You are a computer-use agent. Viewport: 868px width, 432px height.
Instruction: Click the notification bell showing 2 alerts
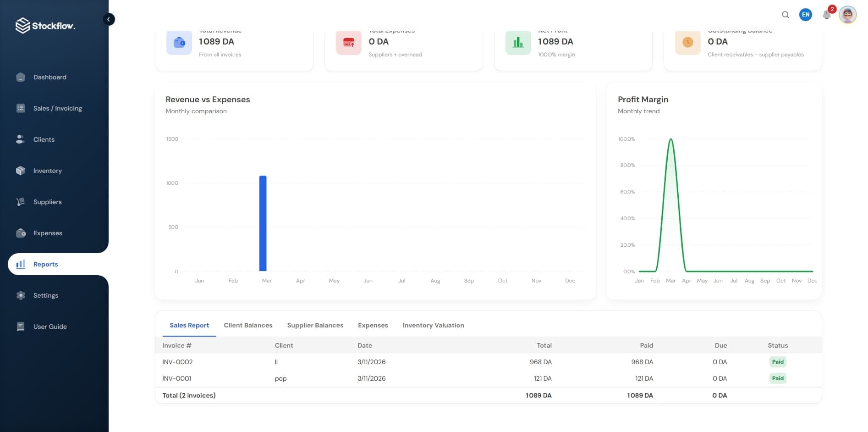pyautogui.click(x=827, y=15)
